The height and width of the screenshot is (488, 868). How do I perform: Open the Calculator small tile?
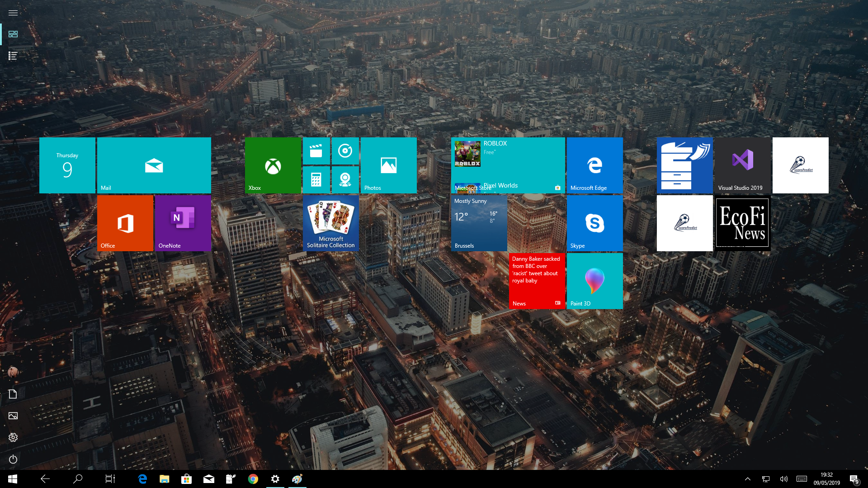(316, 180)
